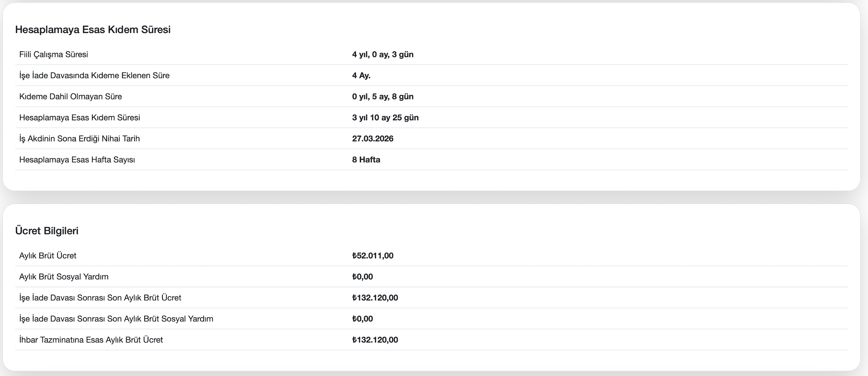This screenshot has width=868, height=376.
Task: Click the date value "27.03.2026"
Action: (x=373, y=139)
